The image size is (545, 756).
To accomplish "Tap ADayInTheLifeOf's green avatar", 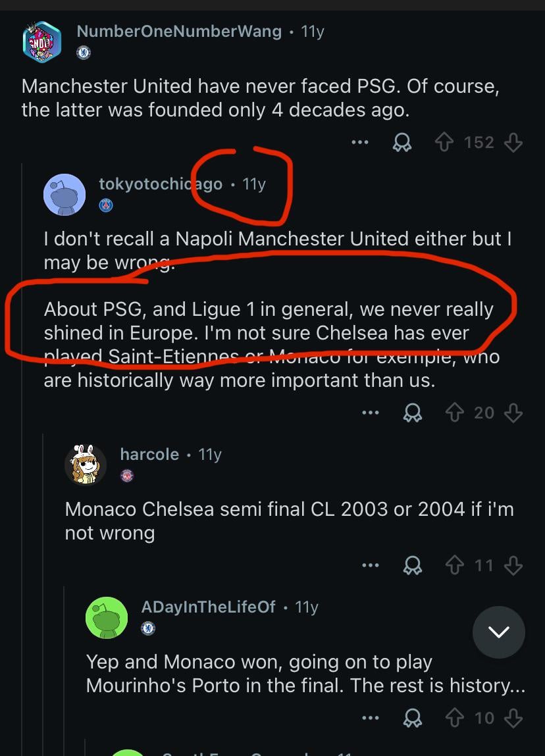I will click(107, 617).
